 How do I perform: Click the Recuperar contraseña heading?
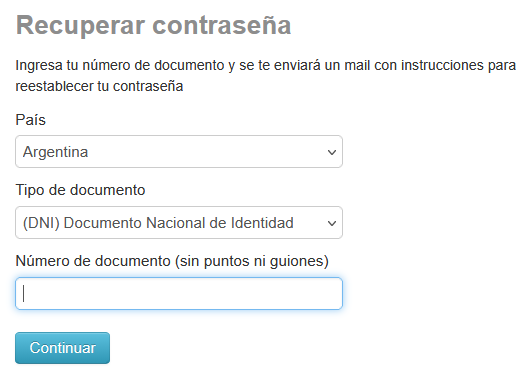153,25
